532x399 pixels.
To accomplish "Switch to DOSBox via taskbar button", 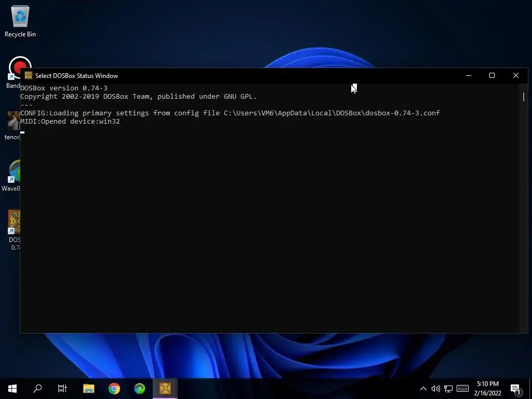I will pos(165,389).
